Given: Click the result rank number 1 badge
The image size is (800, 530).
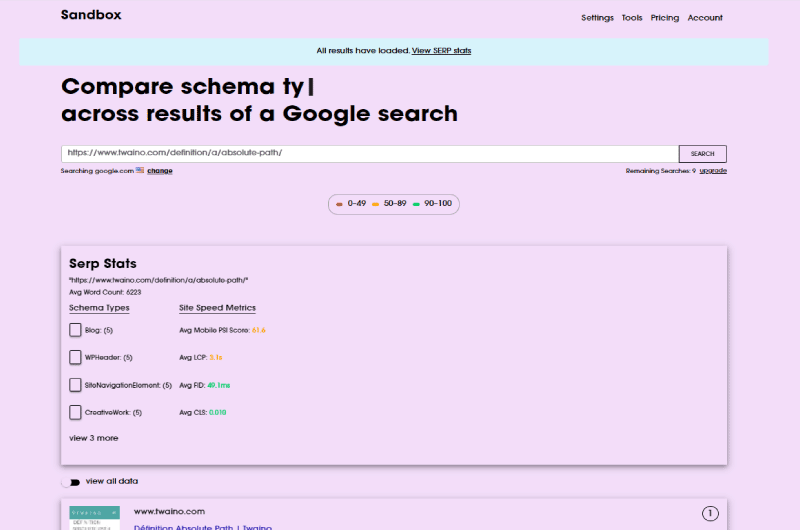Looking at the screenshot, I should coord(710,513).
